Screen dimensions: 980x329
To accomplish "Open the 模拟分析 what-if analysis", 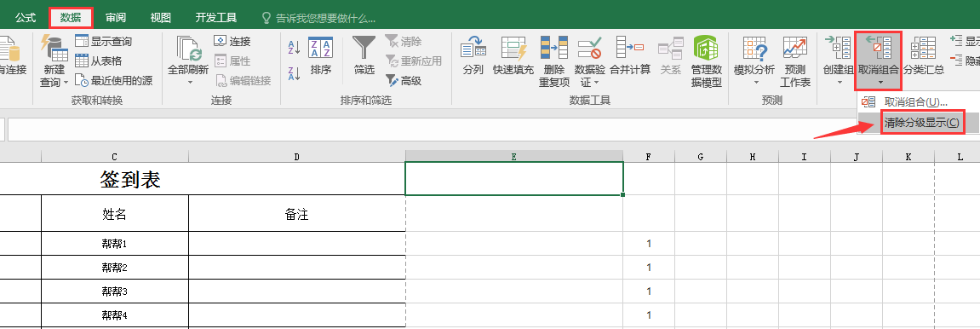I will pyautogui.click(x=754, y=60).
